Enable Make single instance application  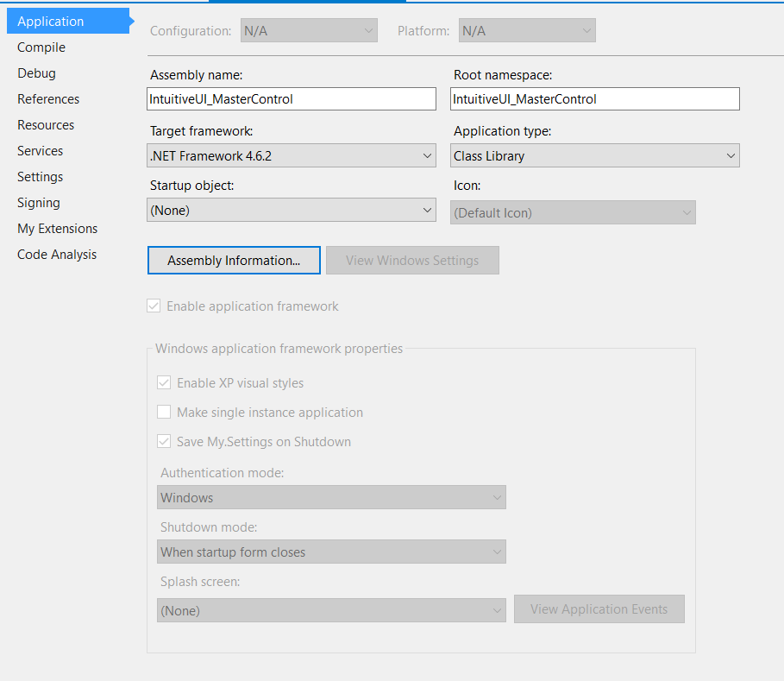(x=164, y=412)
